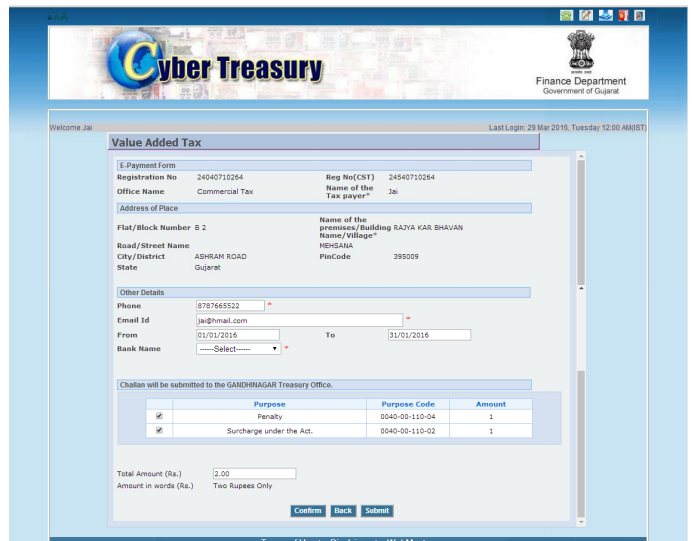Click the blue download tray icon

pyautogui.click(x=605, y=15)
